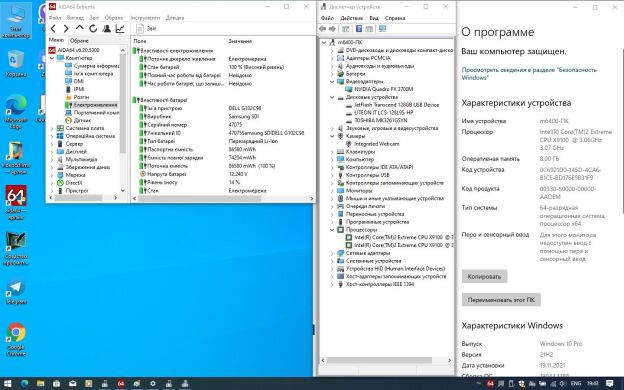Open Безопасность Windows details link
The height and width of the screenshot is (390, 624).
click(x=529, y=74)
